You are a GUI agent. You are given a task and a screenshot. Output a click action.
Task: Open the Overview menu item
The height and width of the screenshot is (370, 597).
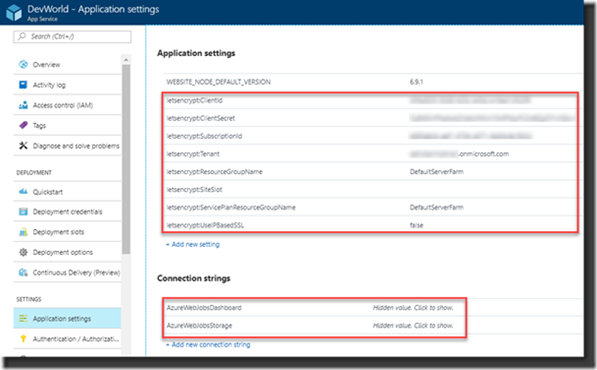click(67, 64)
